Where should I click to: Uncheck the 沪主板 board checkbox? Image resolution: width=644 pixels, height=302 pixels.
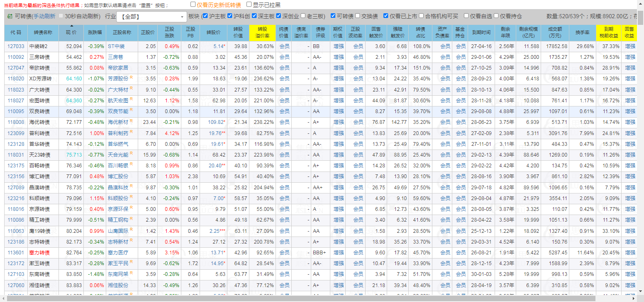coord(205,16)
